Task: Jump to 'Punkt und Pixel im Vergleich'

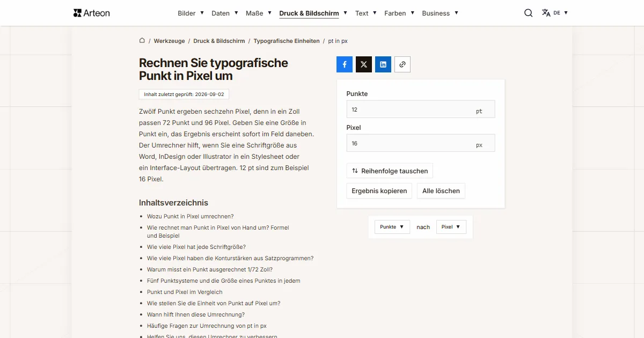Action: pos(185,292)
